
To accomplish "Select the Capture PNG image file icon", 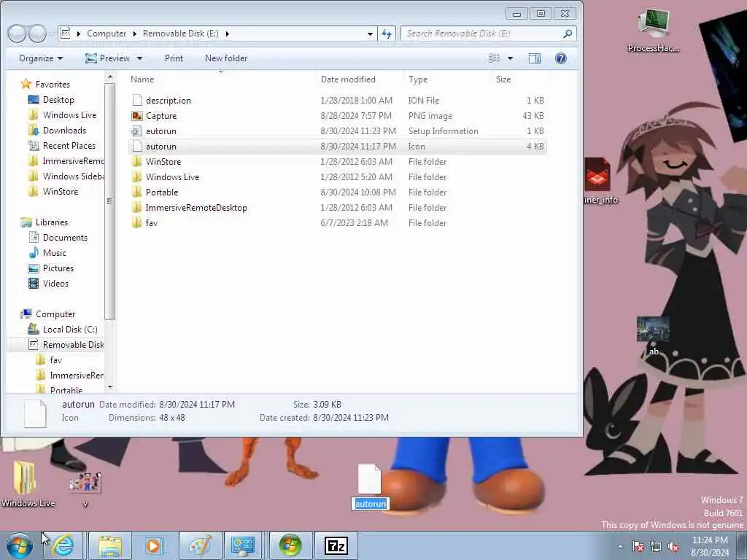I will [x=137, y=116].
